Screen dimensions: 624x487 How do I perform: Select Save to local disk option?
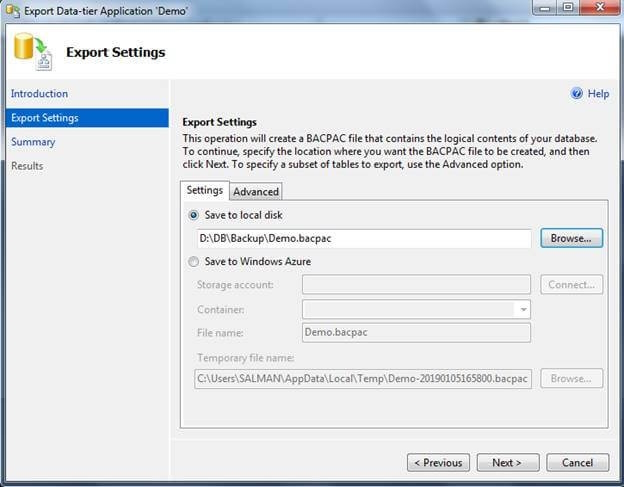[x=194, y=215]
